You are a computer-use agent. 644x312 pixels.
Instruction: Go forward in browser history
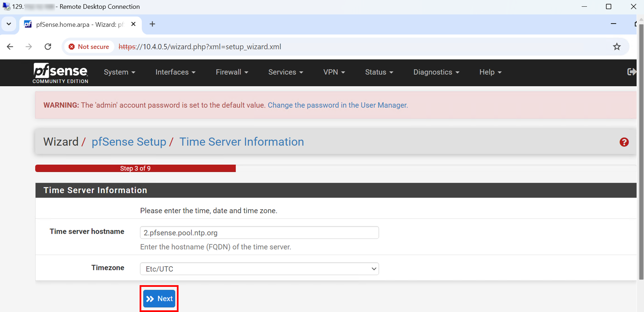pos(29,47)
